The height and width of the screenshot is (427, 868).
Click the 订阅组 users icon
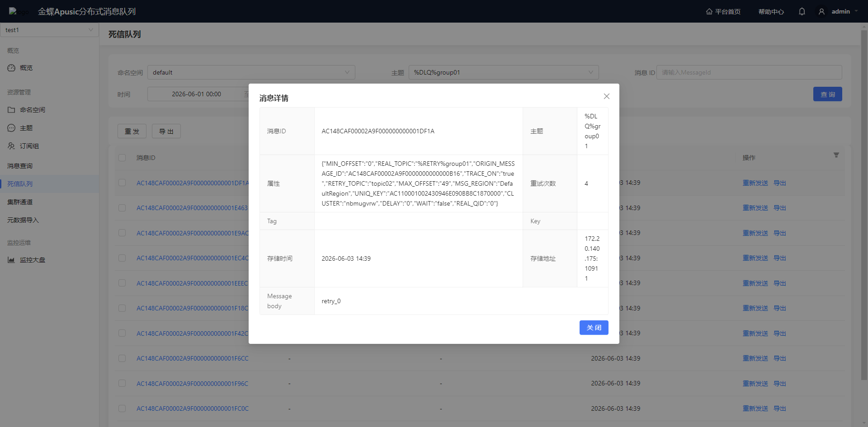coord(11,146)
